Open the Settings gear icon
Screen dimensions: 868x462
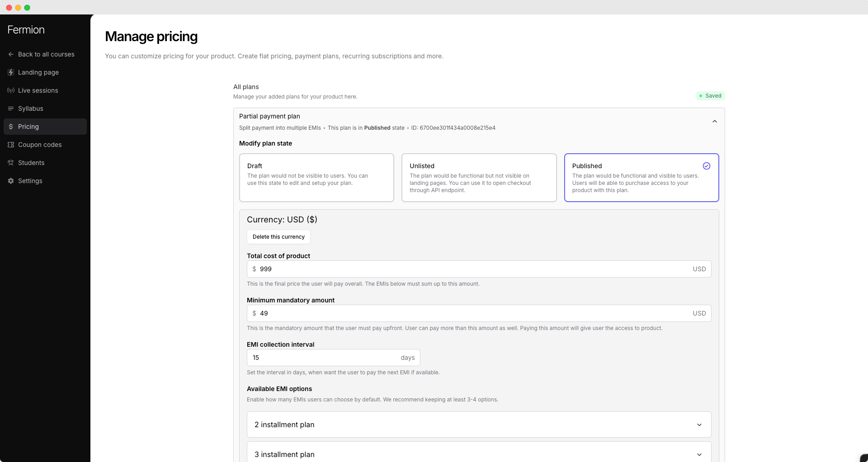click(x=10, y=181)
